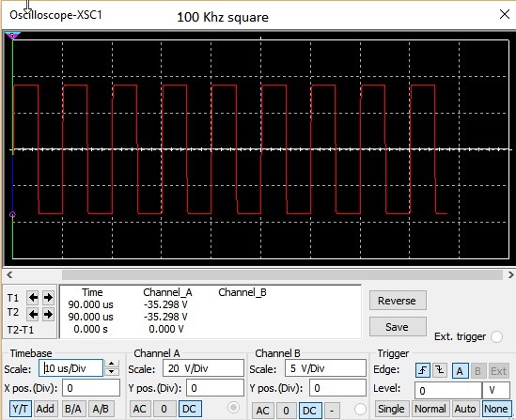The width and height of the screenshot is (516, 420).
Task: Switch to Y/T display mode
Action: [x=20, y=409]
